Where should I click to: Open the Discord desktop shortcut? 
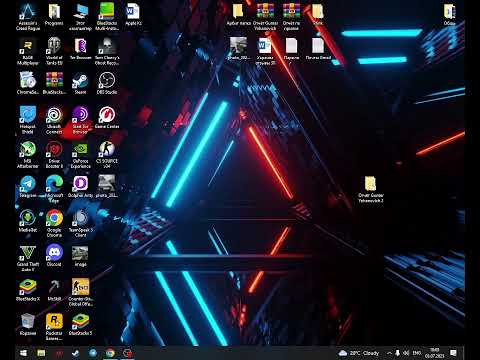(54, 256)
